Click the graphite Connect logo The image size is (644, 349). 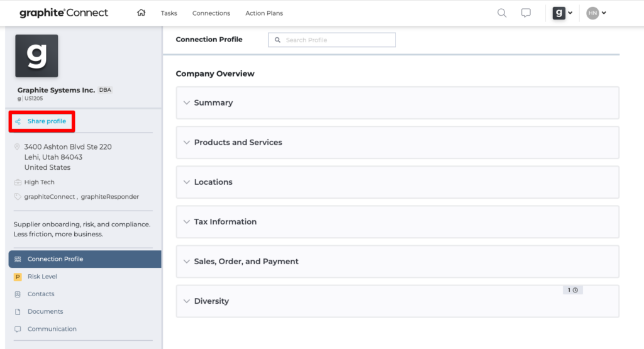coord(64,13)
